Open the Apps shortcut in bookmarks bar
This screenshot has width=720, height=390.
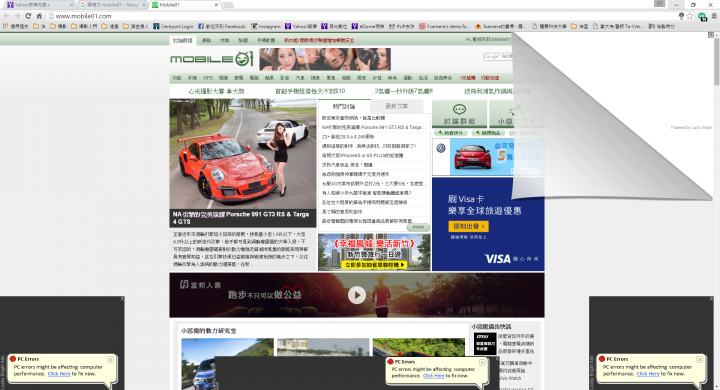(16, 27)
